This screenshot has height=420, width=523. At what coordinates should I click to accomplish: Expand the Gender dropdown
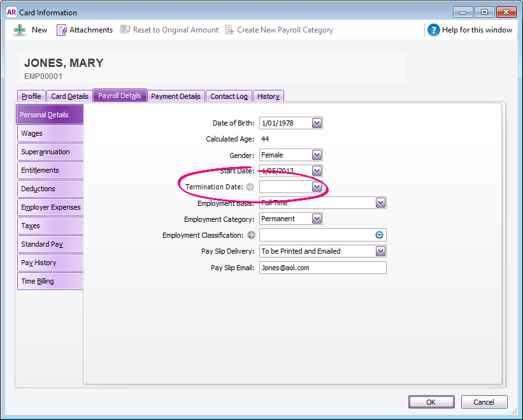(x=317, y=155)
